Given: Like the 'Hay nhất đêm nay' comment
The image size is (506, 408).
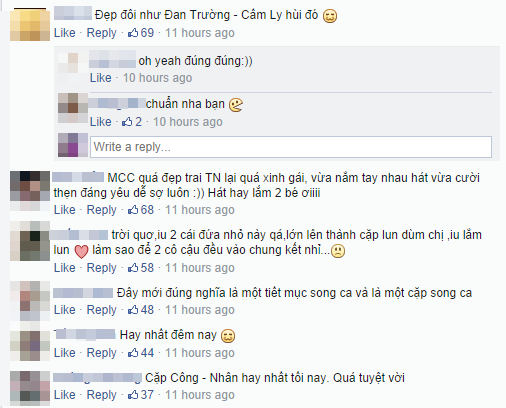Looking at the screenshot, I should coord(65,353).
